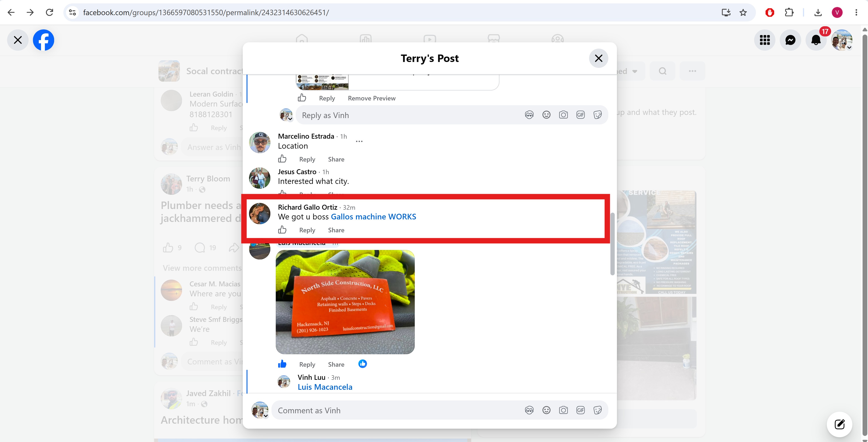Open Richard Gallo Ortiz profile name
This screenshot has height=442, width=868.
click(x=307, y=207)
